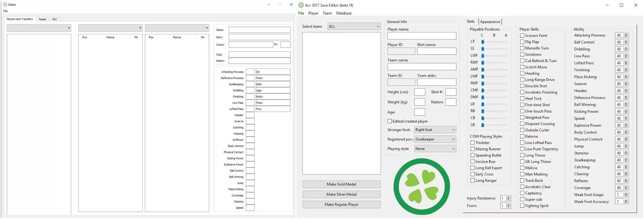Image resolution: width=644 pixels, height=219 pixels.
Task: Switch to the Stats tab
Action: pos(471,21)
